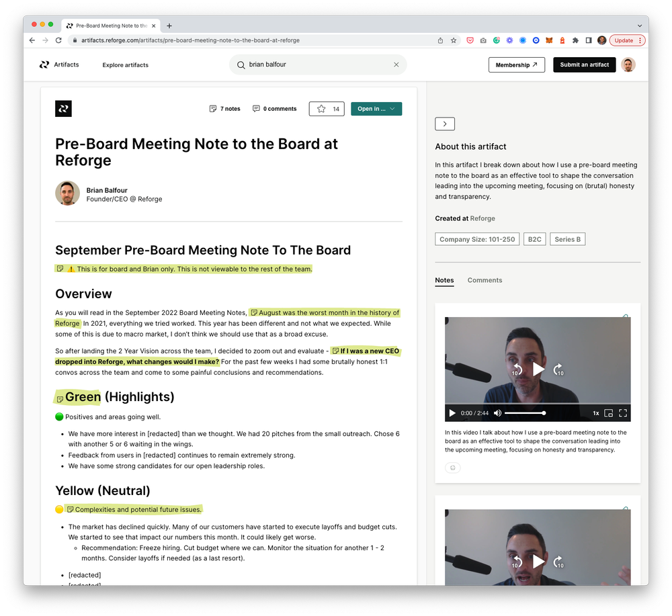
Task: Copy link icon on first note card
Action: coord(625,316)
